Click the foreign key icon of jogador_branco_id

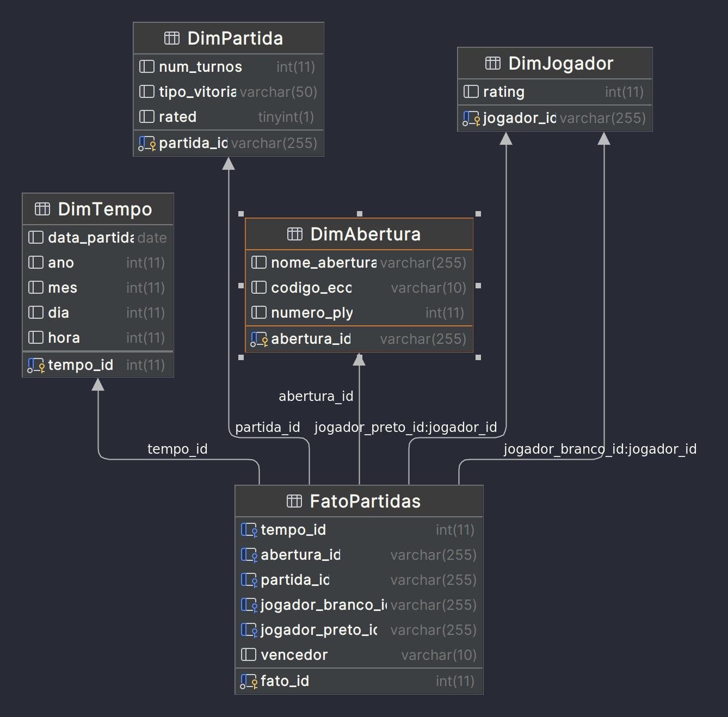pos(249,605)
